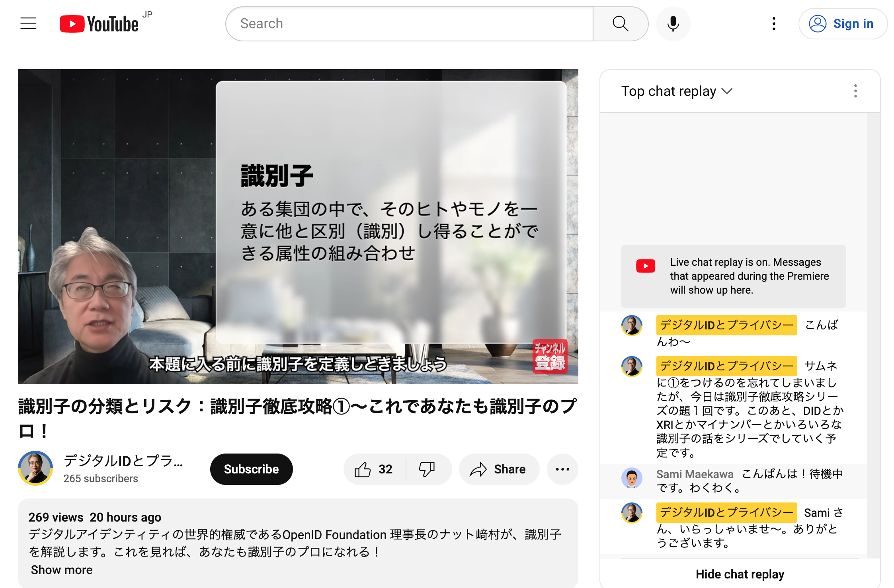894x588 pixels.
Task: Click YouTube icon in live chat notice
Action: (646, 266)
